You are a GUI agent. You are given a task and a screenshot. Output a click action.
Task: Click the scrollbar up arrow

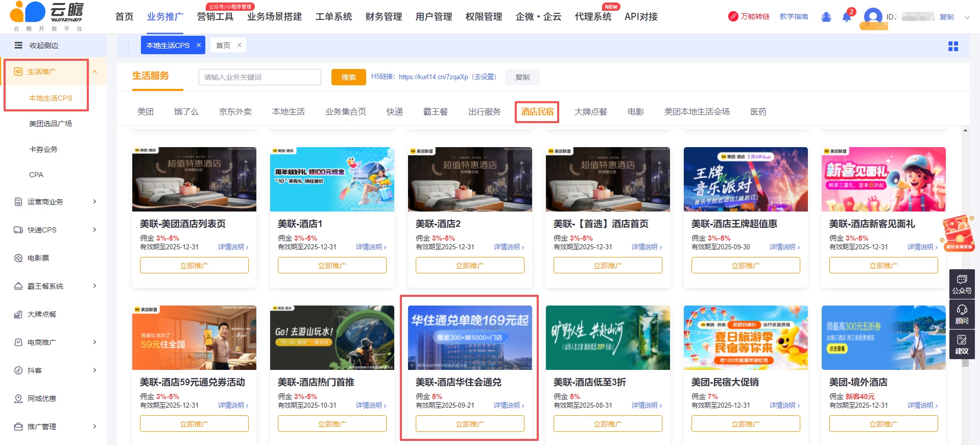[965, 131]
